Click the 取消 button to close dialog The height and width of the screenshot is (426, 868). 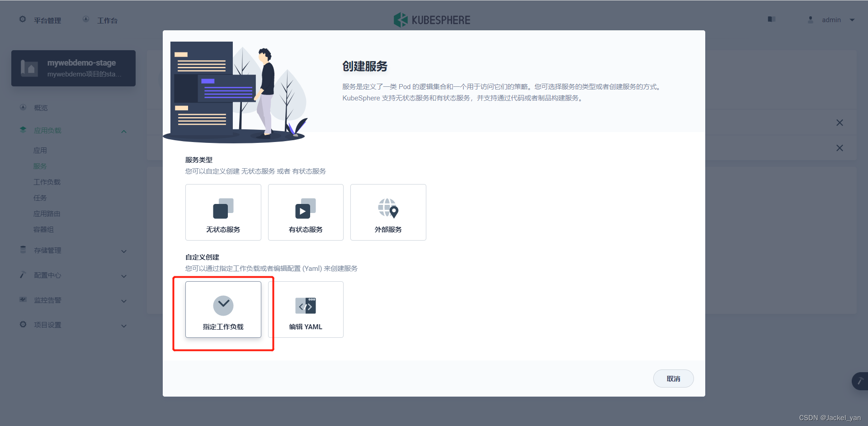tap(673, 379)
